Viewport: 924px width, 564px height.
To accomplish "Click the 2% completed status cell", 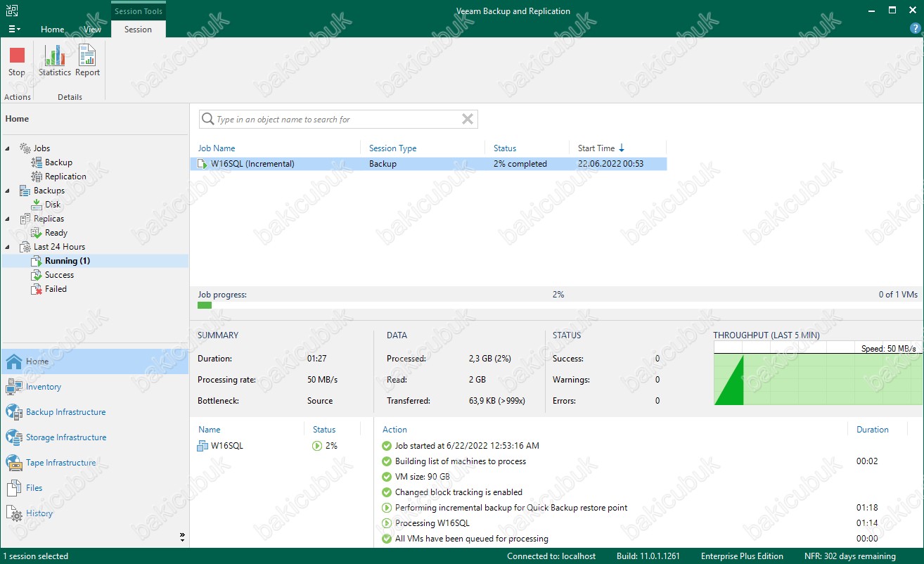I will (520, 164).
